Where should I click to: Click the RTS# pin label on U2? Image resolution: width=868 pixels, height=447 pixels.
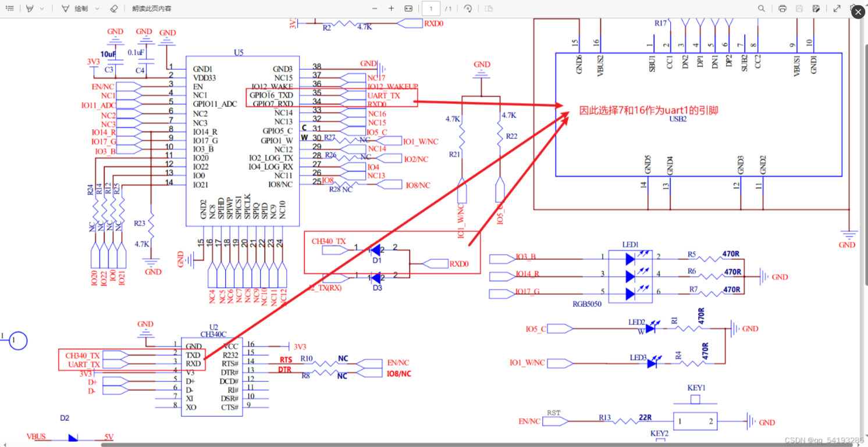pos(230,363)
